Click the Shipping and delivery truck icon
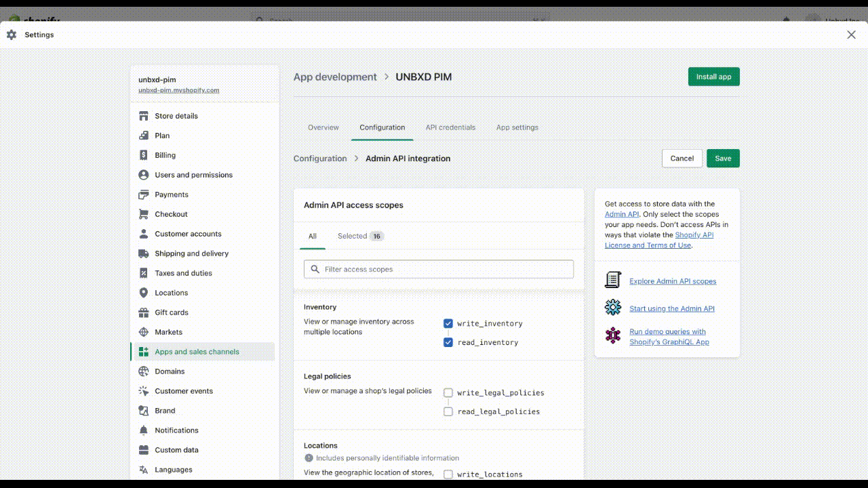 point(144,253)
